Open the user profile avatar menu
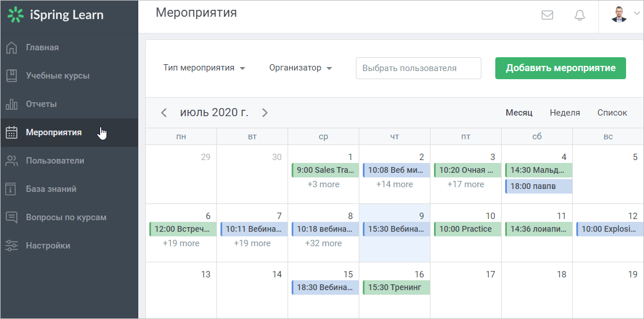 click(624, 14)
